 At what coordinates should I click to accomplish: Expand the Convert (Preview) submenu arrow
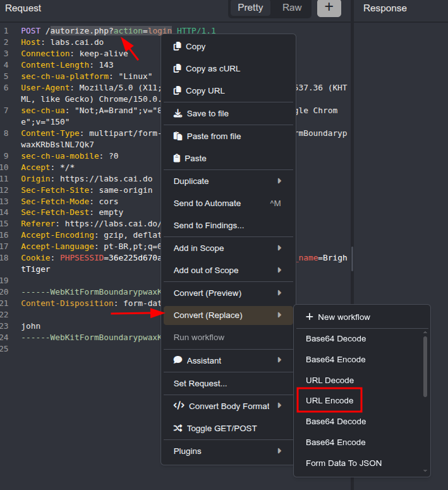pyautogui.click(x=279, y=293)
